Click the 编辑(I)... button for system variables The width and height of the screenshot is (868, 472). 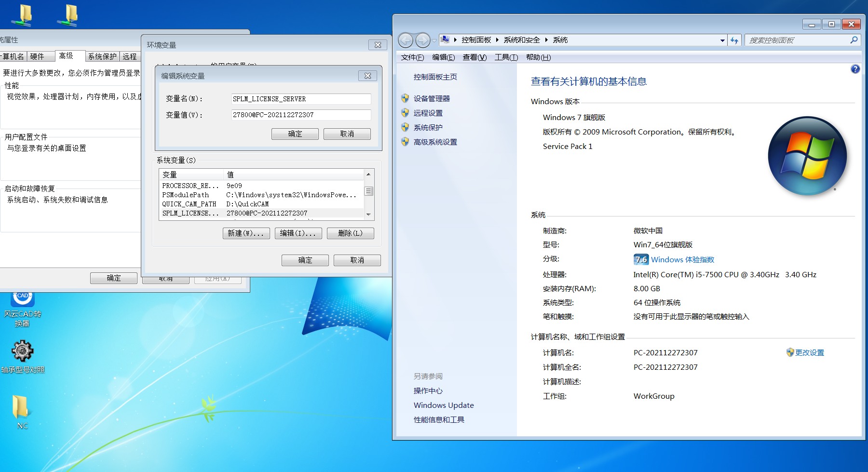click(298, 233)
